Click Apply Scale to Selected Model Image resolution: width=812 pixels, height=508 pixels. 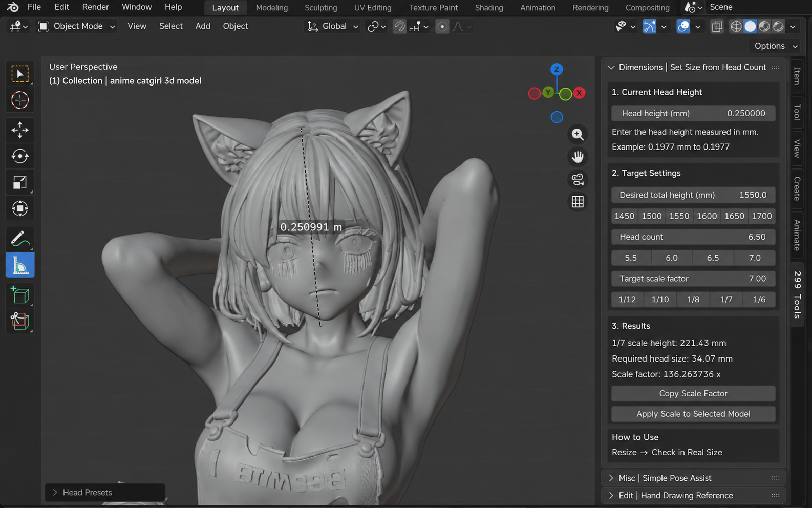click(693, 414)
